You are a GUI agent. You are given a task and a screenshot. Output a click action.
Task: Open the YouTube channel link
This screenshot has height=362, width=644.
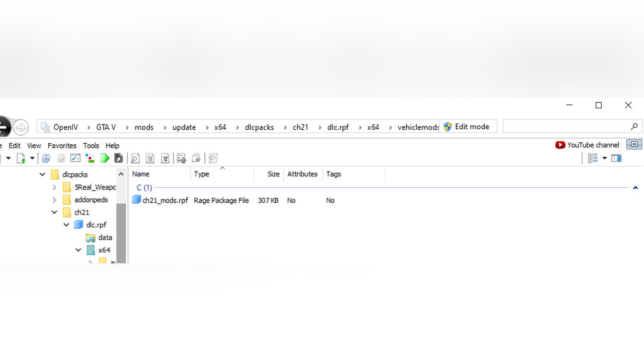tap(587, 145)
